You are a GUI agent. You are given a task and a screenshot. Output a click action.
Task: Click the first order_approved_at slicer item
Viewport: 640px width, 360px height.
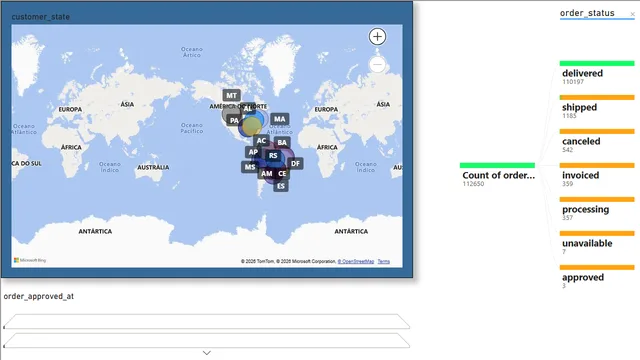(207, 321)
